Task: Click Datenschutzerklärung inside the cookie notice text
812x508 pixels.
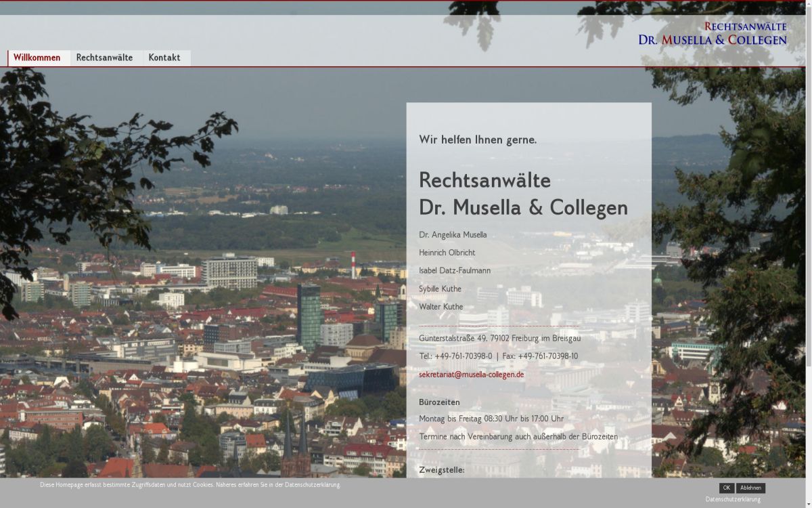Action: (x=313, y=485)
